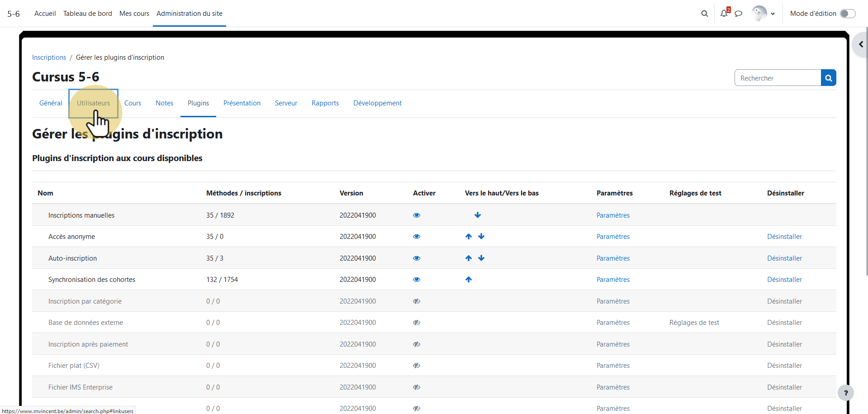Enable Fichier plat (CSV) plugin
The width and height of the screenshot is (868, 414).
(x=417, y=366)
